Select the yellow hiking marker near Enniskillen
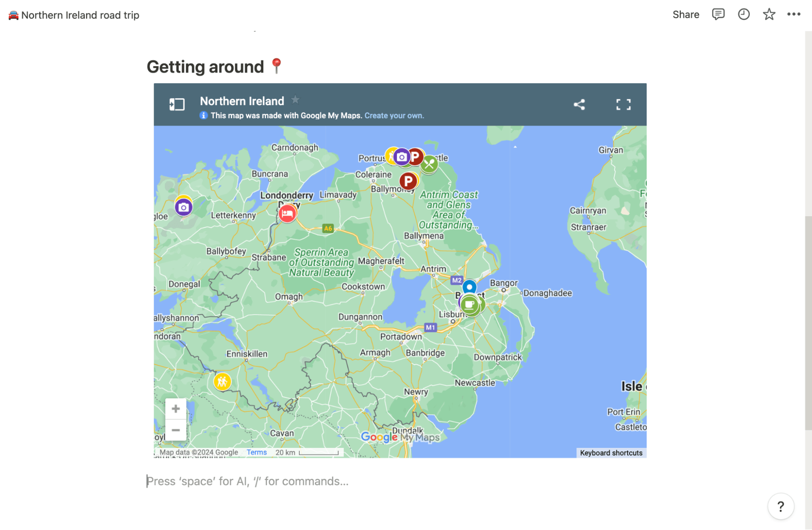This screenshot has height=530, width=812. tap(222, 382)
